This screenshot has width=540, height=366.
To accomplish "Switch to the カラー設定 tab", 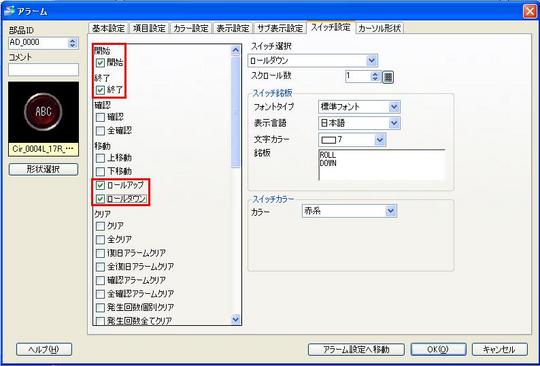I will (x=191, y=28).
